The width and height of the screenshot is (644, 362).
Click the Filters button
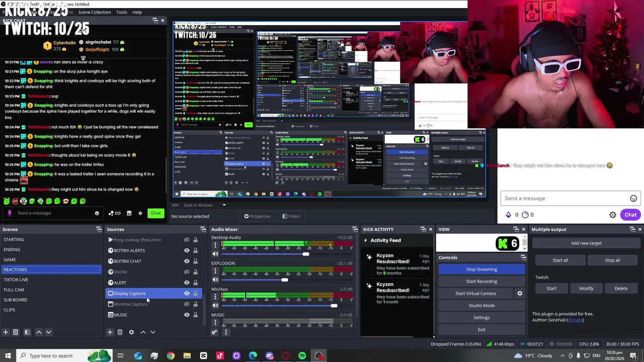point(291,216)
